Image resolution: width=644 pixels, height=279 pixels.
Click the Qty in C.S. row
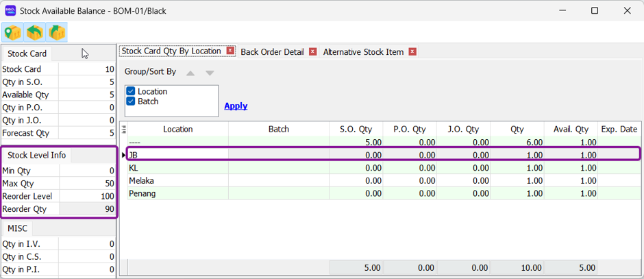point(58,257)
